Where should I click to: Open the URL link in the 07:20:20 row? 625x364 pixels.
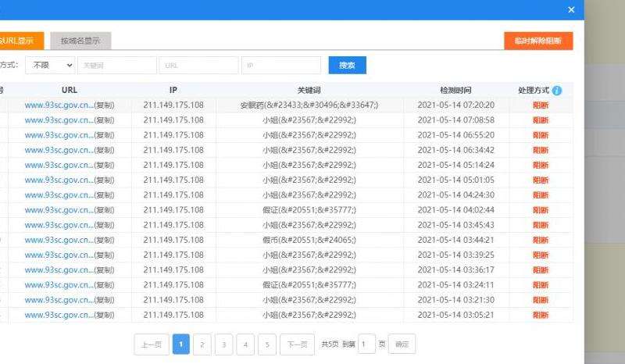(x=59, y=105)
